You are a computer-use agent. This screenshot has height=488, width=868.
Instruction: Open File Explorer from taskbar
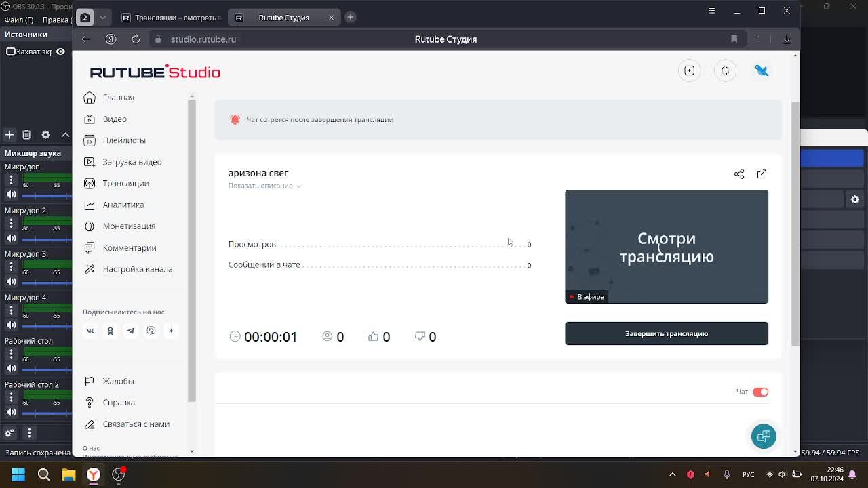point(68,474)
